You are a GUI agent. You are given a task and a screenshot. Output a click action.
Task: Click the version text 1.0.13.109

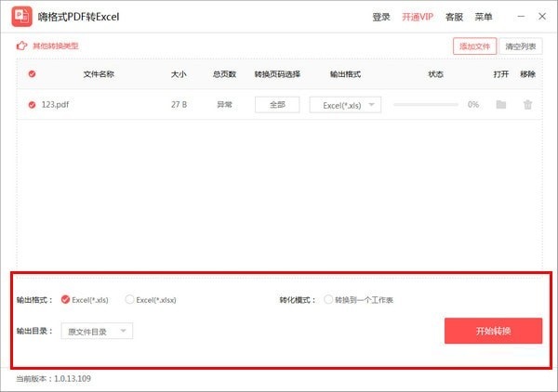(x=73, y=379)
